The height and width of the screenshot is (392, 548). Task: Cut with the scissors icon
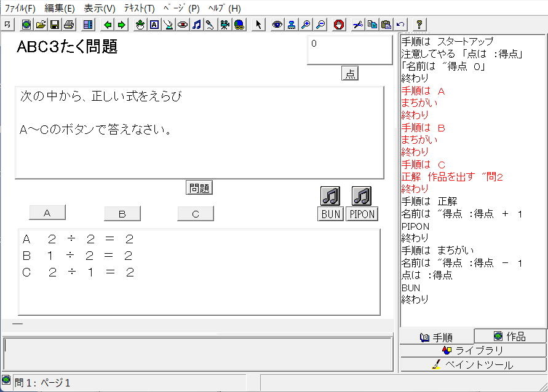coord(357,25)
